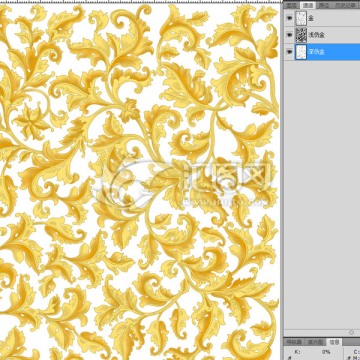Click the active 通道 (Channels) tab
Image resolution: width=360 pixels, height=360 pixels.
(x=308, y=5)
